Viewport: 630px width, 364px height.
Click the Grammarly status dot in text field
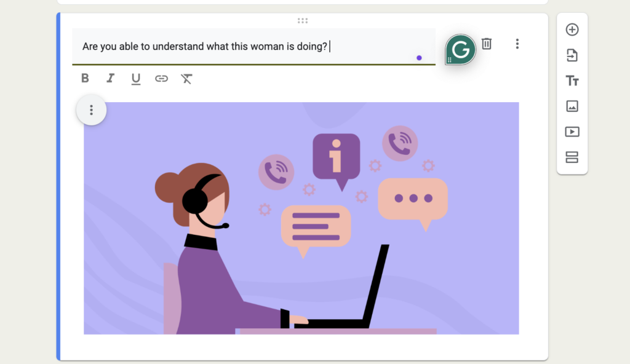(419, 57)
